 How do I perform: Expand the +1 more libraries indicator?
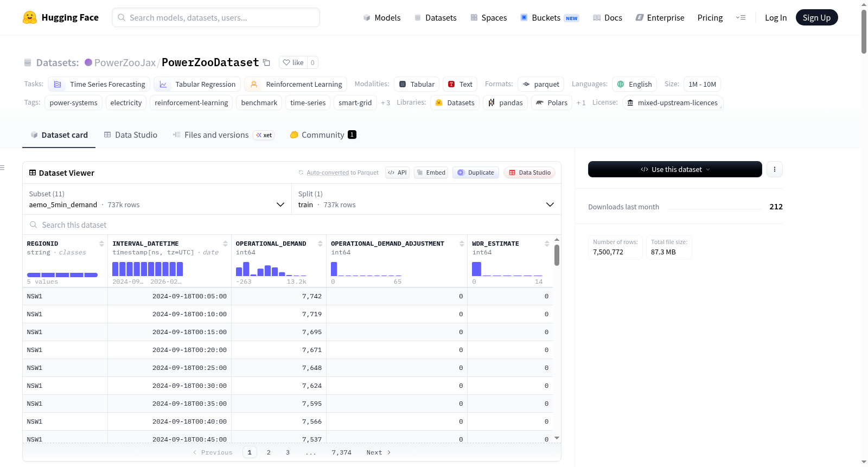tap(581, 103)
